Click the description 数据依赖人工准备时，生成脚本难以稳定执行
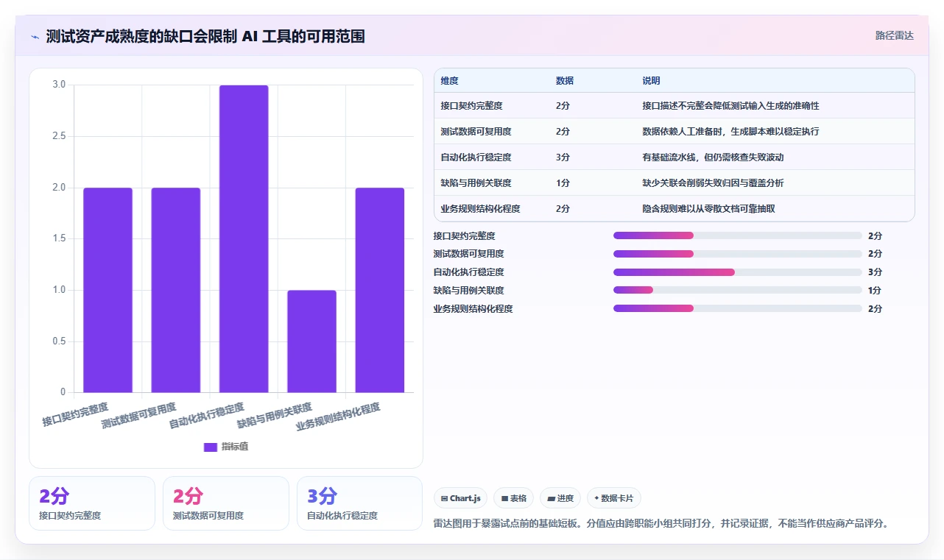The height and width of the screenshot is (560, 944). [730, 132]
